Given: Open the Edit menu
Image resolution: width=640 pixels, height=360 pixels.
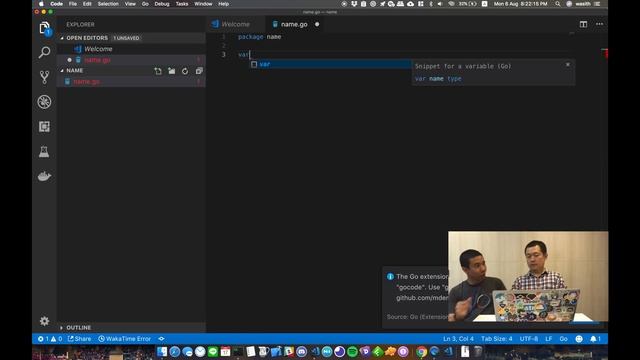Looking at the screenshot, I should pos(87,4).
